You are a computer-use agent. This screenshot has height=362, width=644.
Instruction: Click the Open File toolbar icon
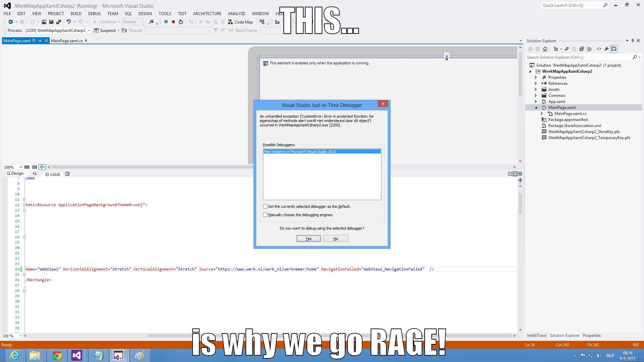coord(44,22)
